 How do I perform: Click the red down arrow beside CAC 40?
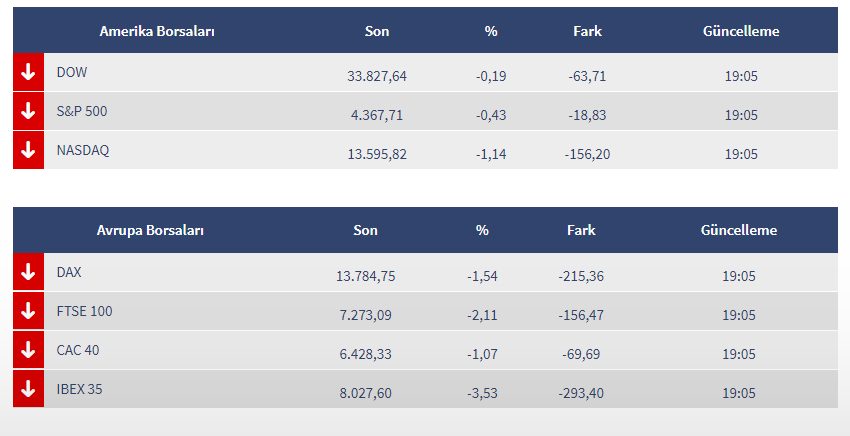(x=28, y=350)
